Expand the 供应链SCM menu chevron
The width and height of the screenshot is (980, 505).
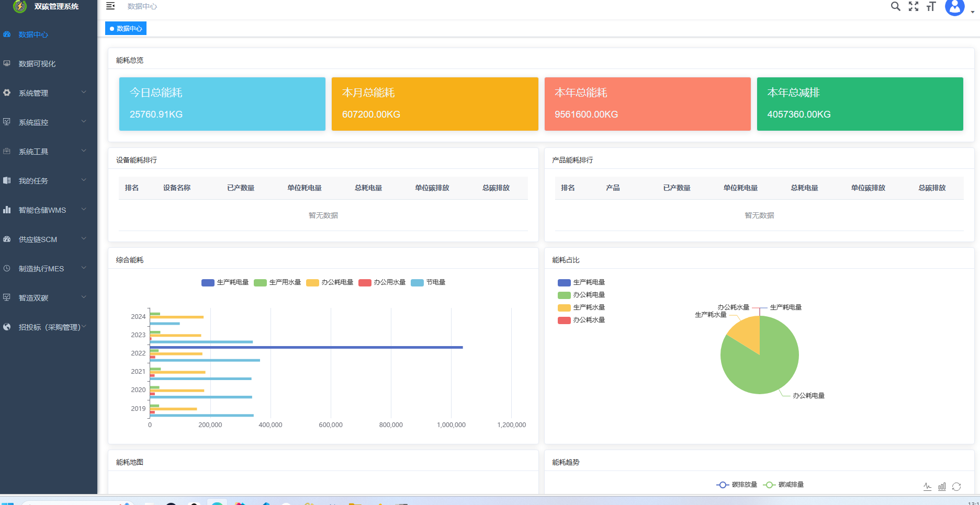(x=84, y=239)
